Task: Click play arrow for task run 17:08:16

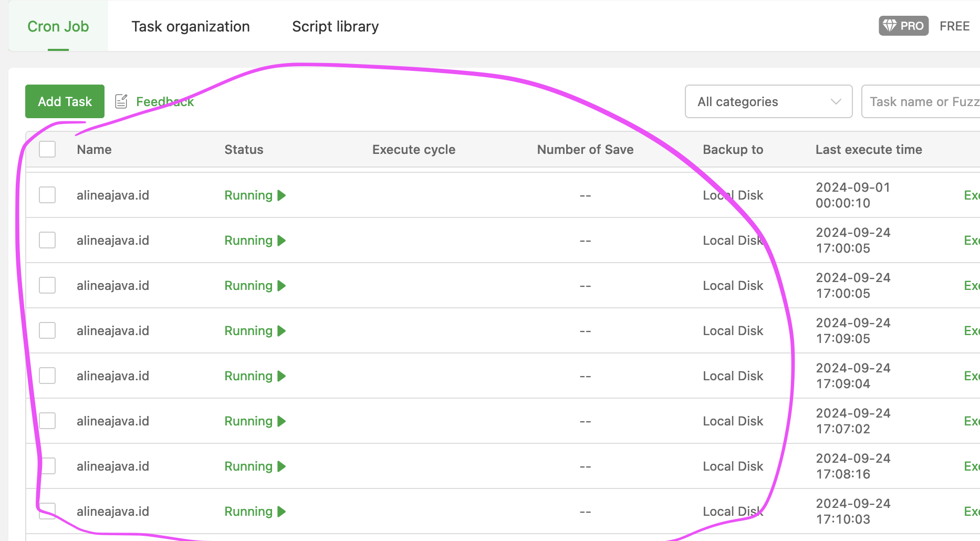Action: (282, 466)
